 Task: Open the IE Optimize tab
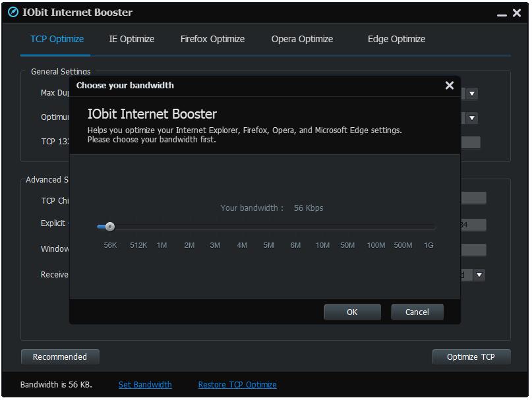(x=132, y=39)
